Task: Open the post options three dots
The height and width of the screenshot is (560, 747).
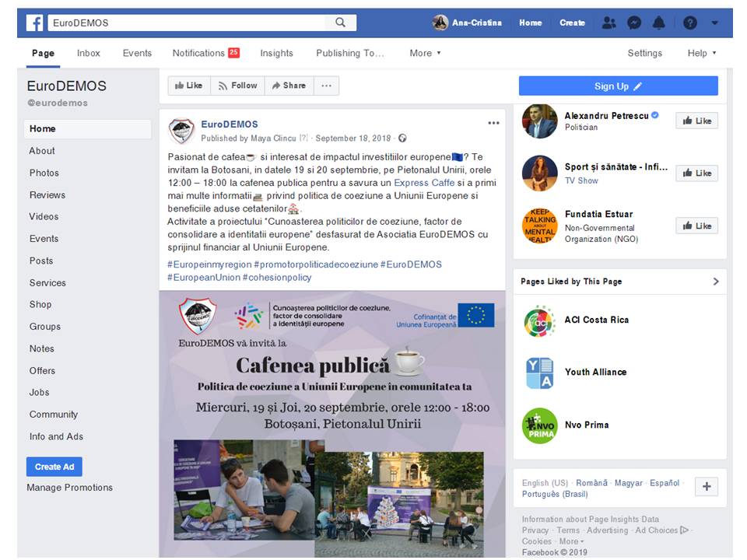Action: coord(493,123)
